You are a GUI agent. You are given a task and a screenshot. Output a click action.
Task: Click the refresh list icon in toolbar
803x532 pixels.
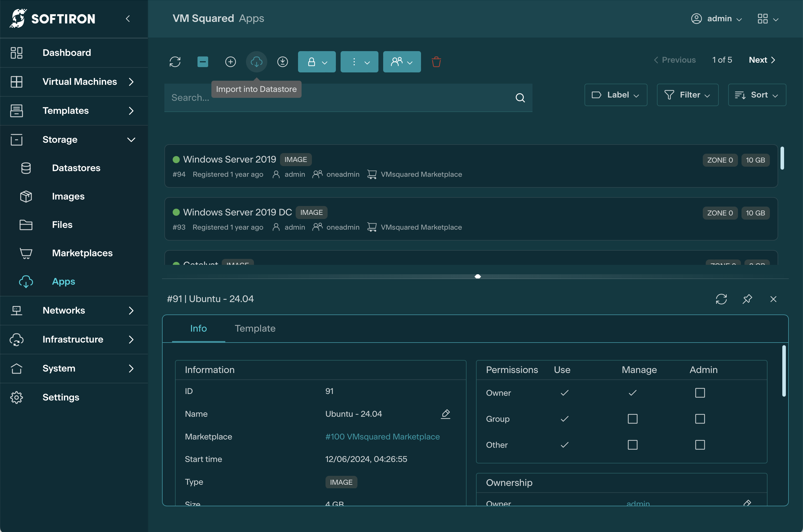pyautogui.click(x=175, y=62)
